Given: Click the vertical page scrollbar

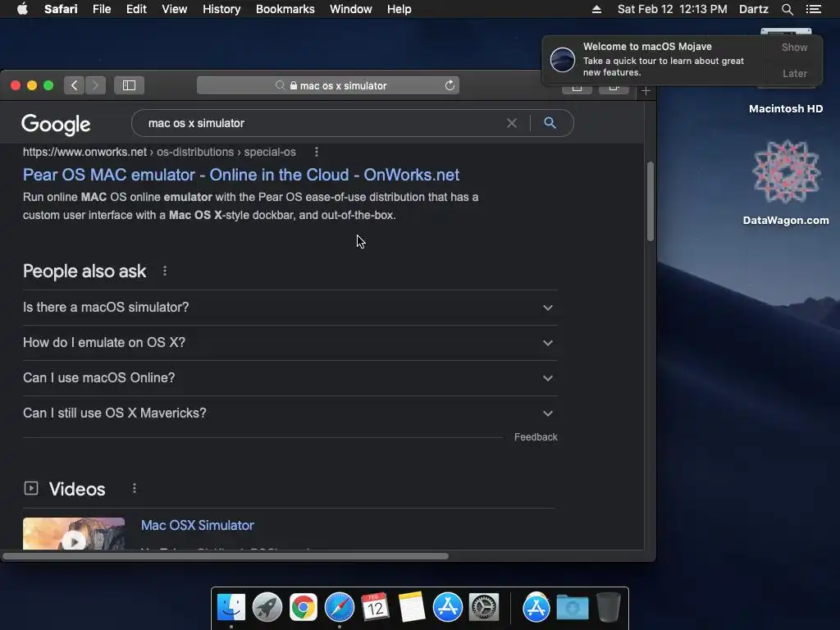Looking at the screenshot, I should pos(651,202).
